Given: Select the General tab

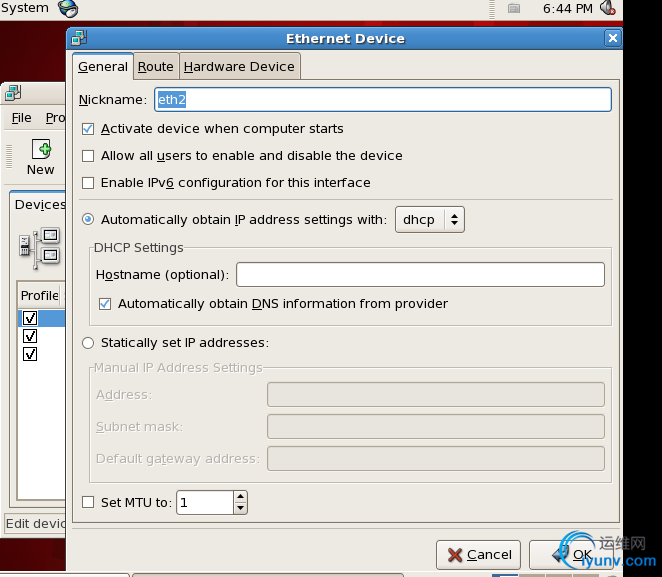Looking at the screenshot, I should pos(103,66).
